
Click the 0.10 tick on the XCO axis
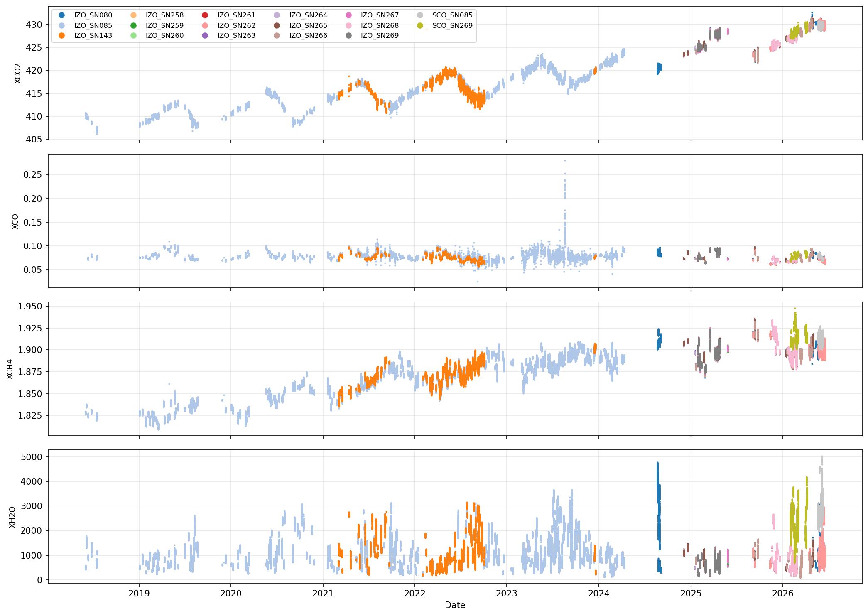pos(32,246)
